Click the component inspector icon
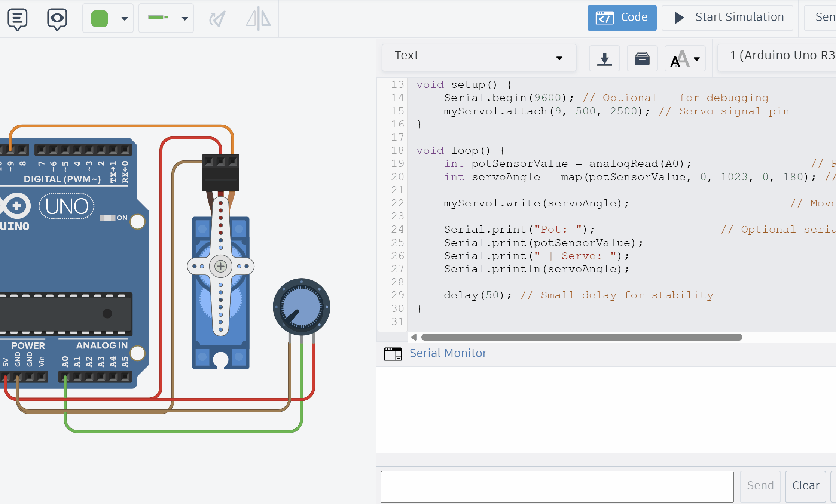 click(57, 19)
